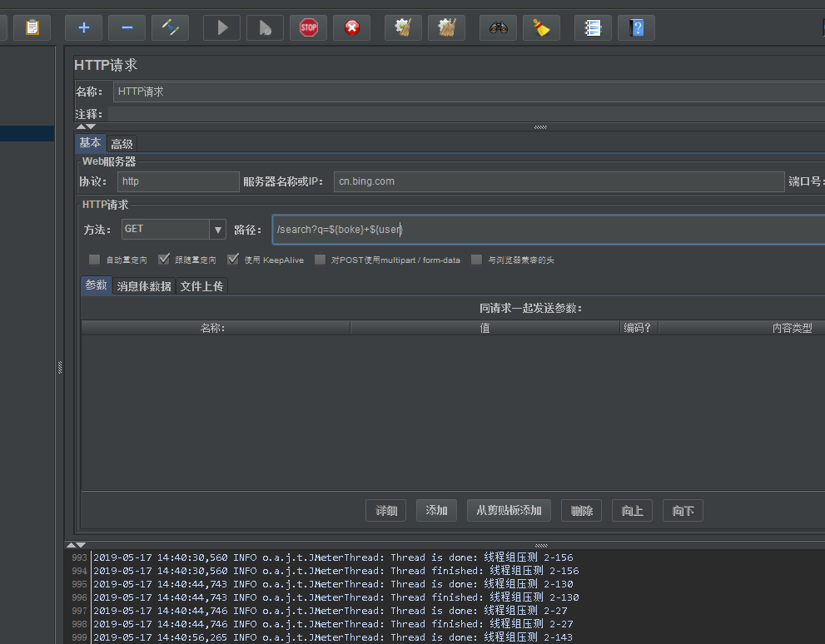The height and width of the screenshot is (644, 825).
Task: Click the Paste clipboard icon
Action: click(32, 27)
